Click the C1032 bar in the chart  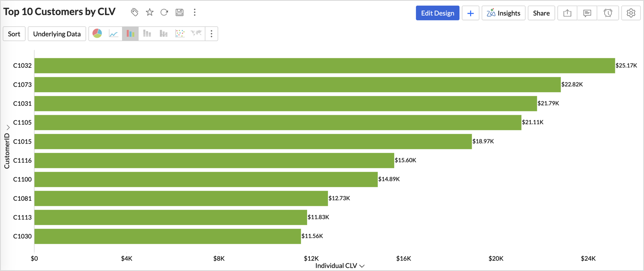(324, 66)
